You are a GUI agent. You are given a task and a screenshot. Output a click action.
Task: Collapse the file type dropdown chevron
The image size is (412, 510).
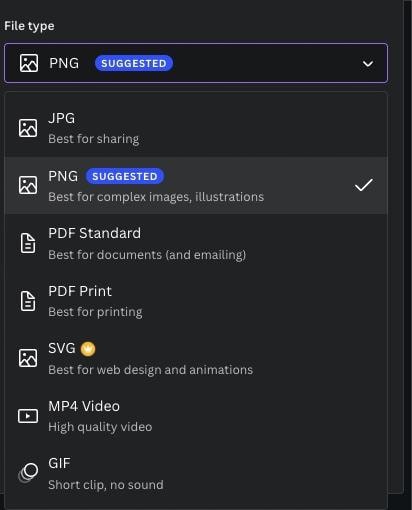(368, 63)
